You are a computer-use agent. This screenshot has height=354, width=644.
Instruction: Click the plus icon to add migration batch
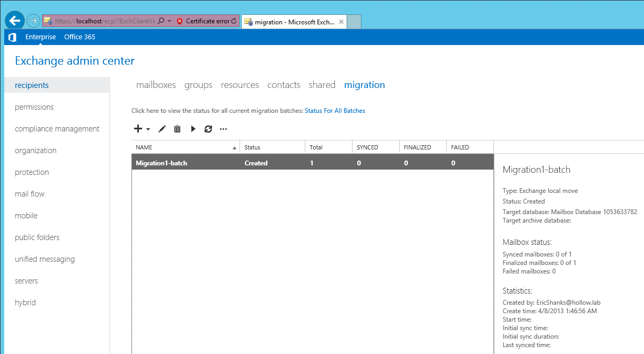[138, 129]
